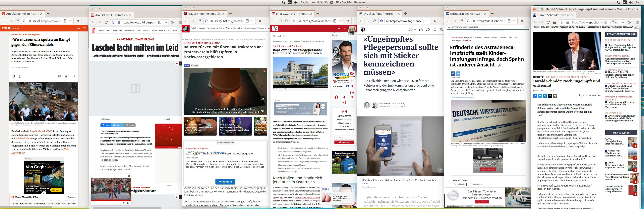This screenshot has height=209, width=644.
Task: Tweet the AstraZeneca article
Action: click(x=458, y=73)
